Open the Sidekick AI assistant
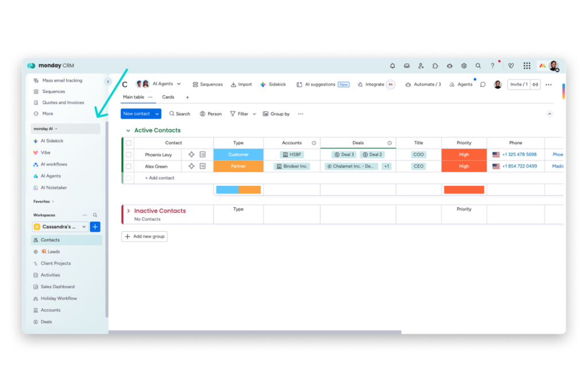Screen dimensions: 588x392 pyautogui.click(x=273, y=84)
